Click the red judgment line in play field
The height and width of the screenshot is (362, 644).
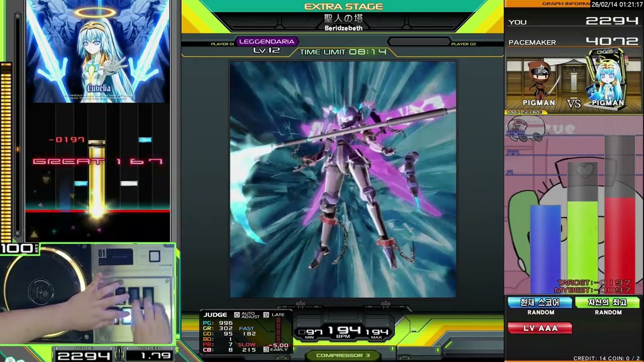[98, 211]
